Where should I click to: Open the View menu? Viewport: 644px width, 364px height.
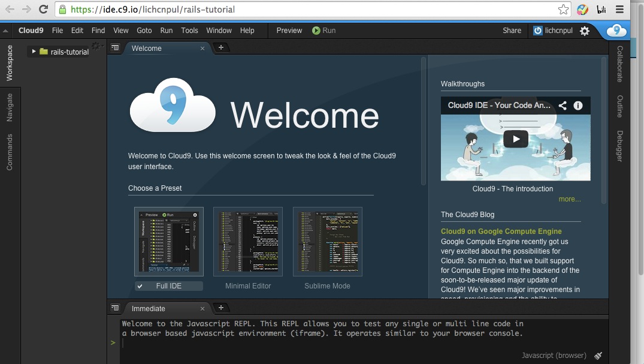coord(121,31)
